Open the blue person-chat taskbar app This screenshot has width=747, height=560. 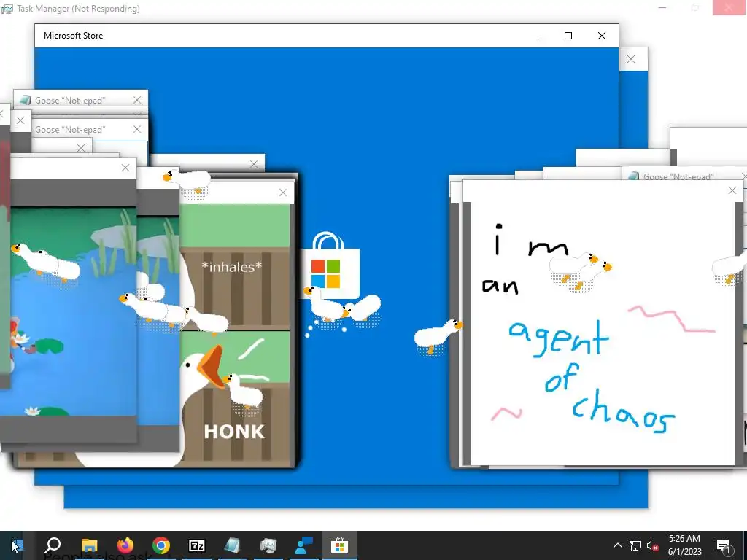click(x=304, y=545)
